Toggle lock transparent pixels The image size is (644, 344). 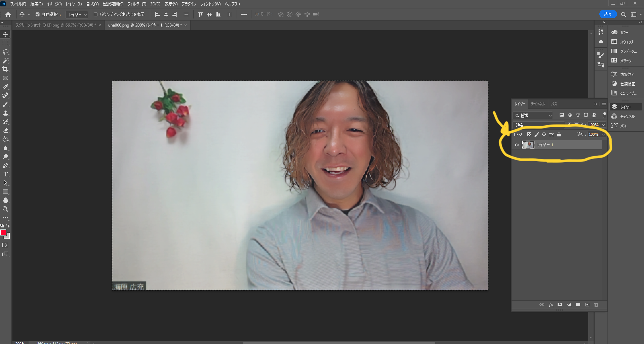click(529, 134)
